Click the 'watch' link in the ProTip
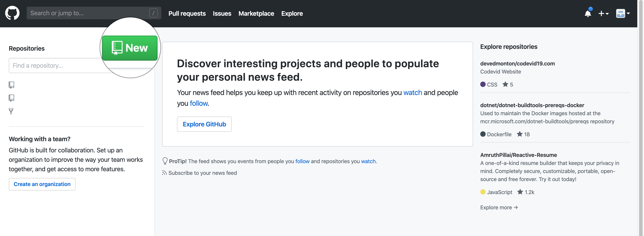Viewport: 644px width, 236px height. pos(368,161)
